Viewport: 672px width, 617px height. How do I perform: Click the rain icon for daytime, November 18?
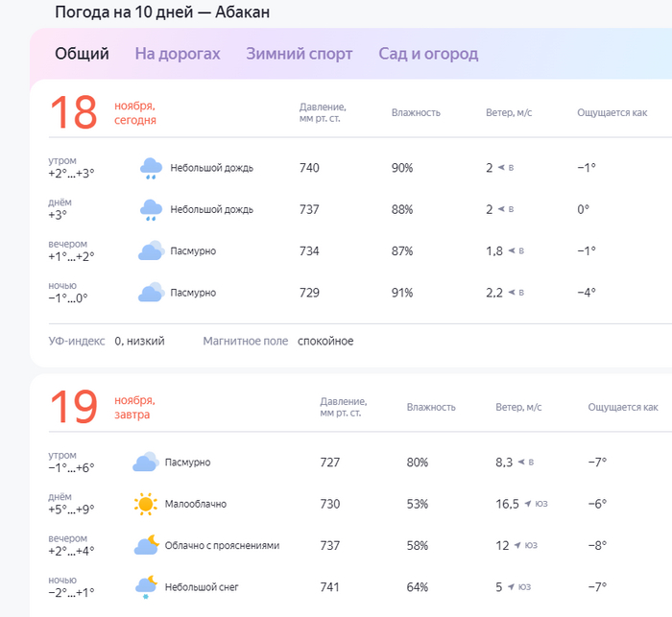click(x=151, y=209)
